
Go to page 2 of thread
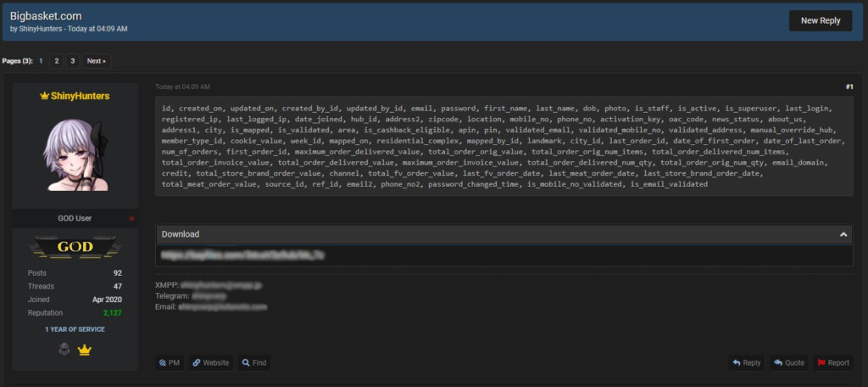click(57, 61)
